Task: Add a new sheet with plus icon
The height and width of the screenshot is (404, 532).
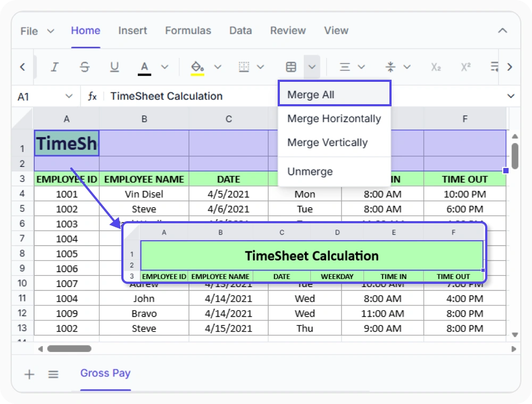Action: click(29, 374)
